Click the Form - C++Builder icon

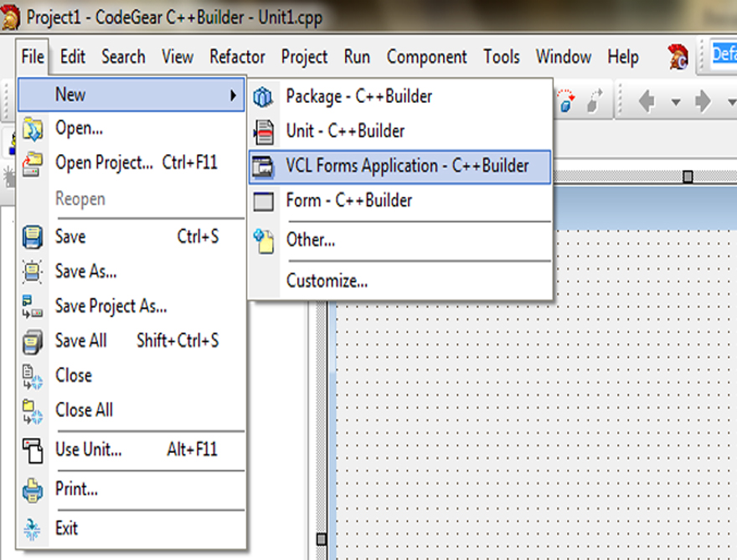point(263,202)
